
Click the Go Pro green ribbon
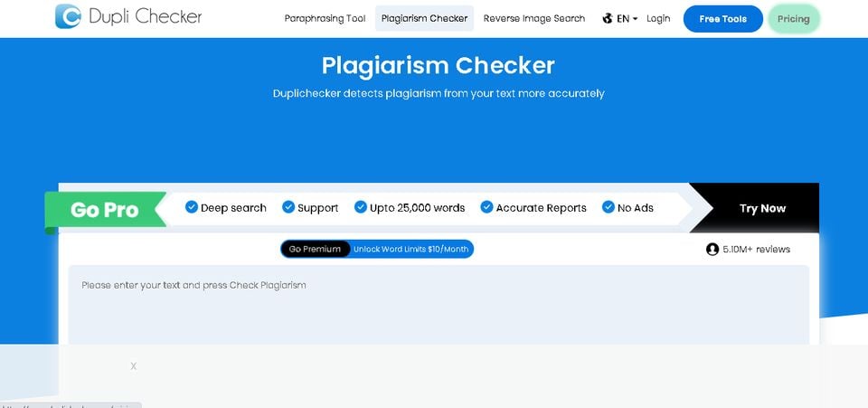click(105, 210)
